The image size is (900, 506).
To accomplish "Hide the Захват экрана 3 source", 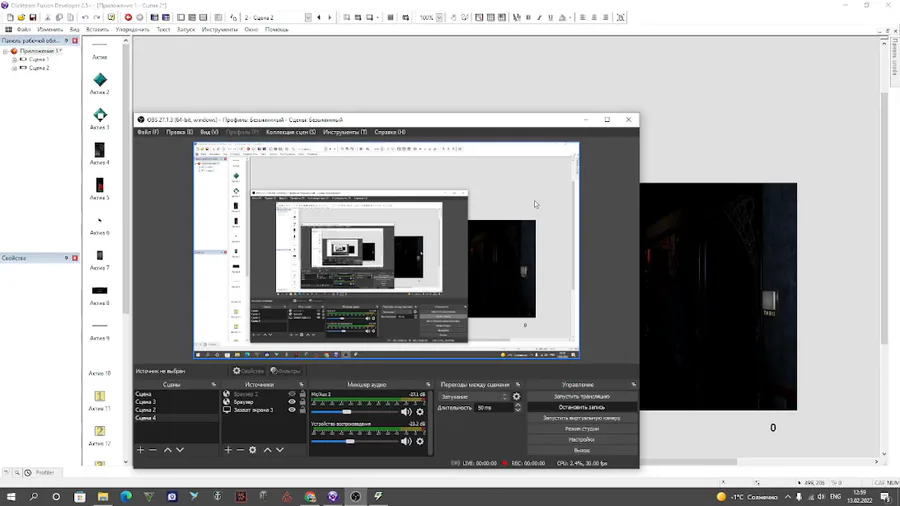I will 292,410.
